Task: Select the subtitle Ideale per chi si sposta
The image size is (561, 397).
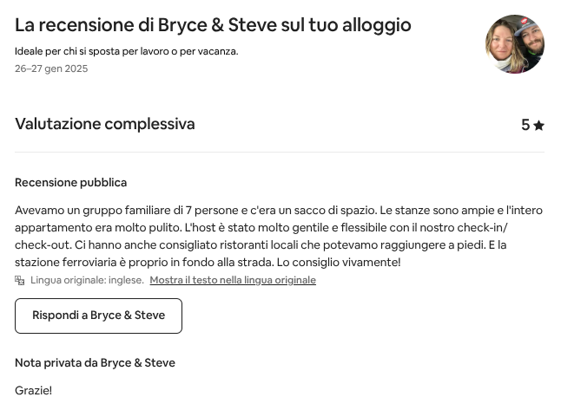Action: click(x=126, y=52)
